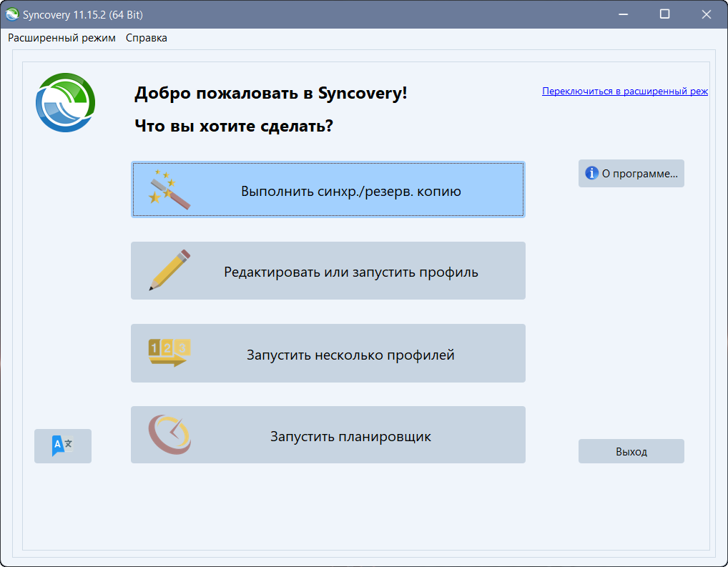Click the Выход button
Viewport: 728px width, 567px height.
tap(631, 451)
